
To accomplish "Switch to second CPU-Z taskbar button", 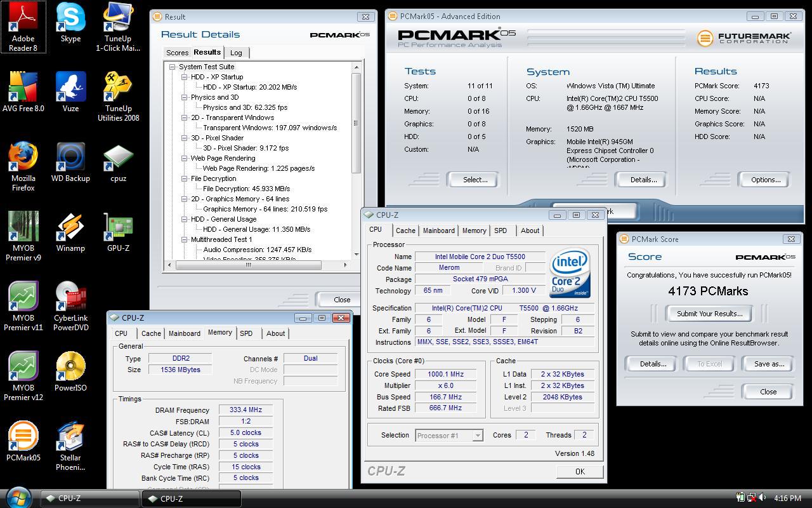I will tap(191, 498).
